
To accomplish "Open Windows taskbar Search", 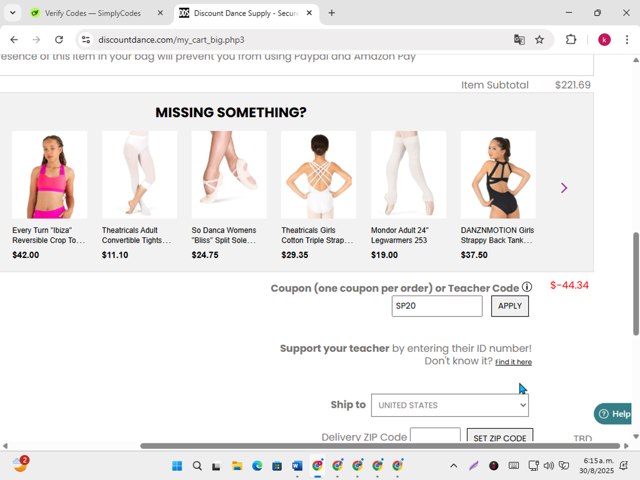I will point(197,466).
